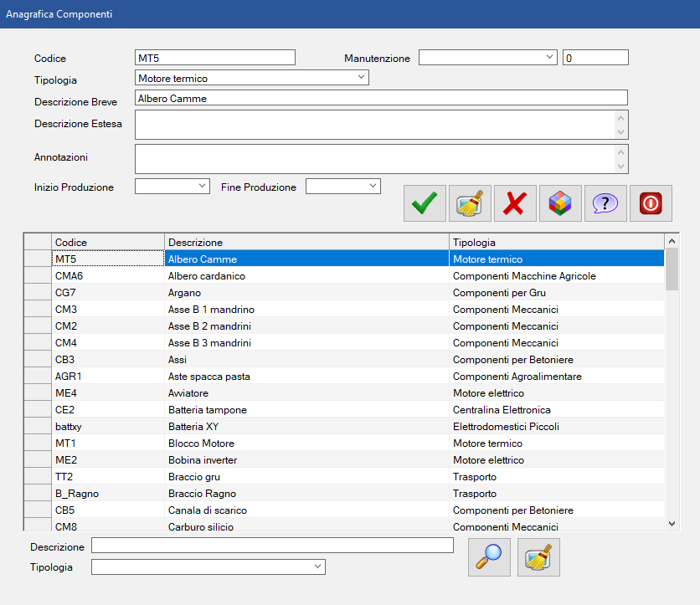Open the Fine Produzione dropdown
Viewport: 700px width, 605px height.
coord(373,186)
